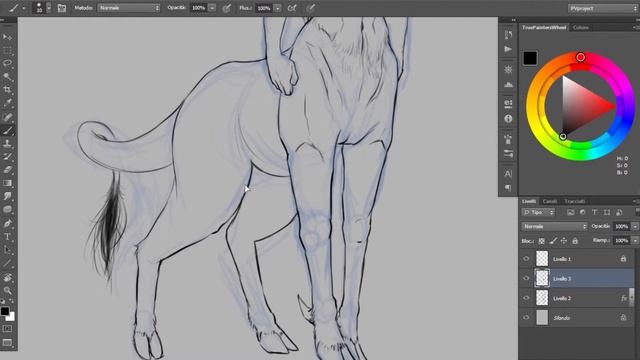Switch to the Canali tab
640x360 pixels.
coord(550,201)
